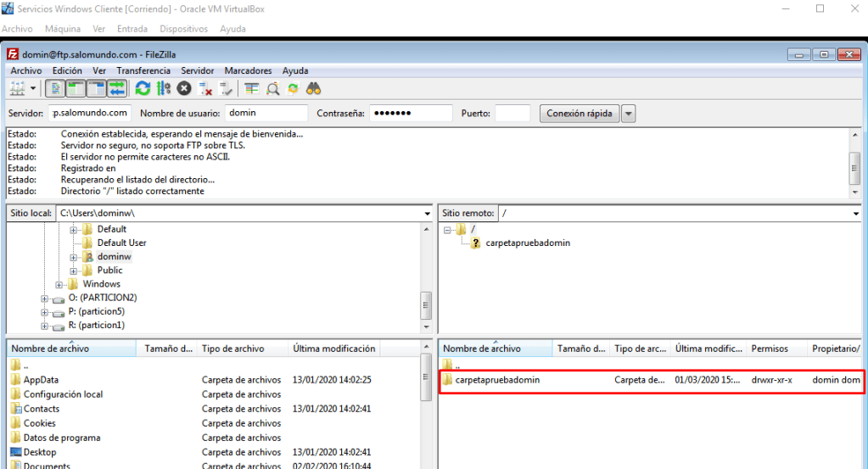
Task: Click the process transfer queue icon
Action: pyautogui.click(x=164, y=88)
